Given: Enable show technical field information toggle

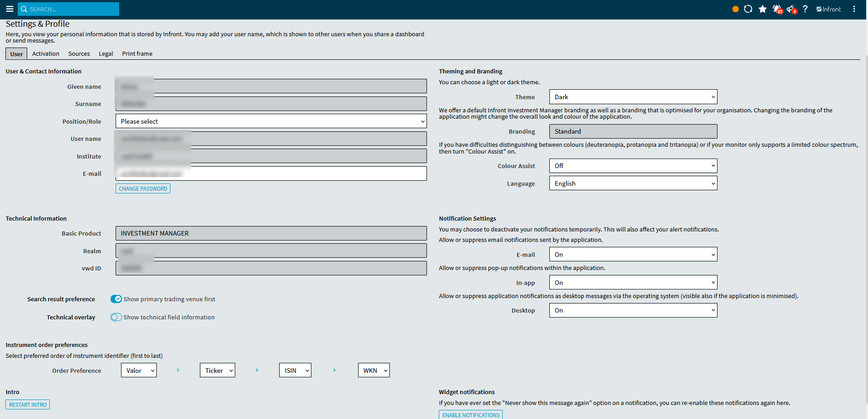Looking at the screenshot, I should (x=116, y=317).
